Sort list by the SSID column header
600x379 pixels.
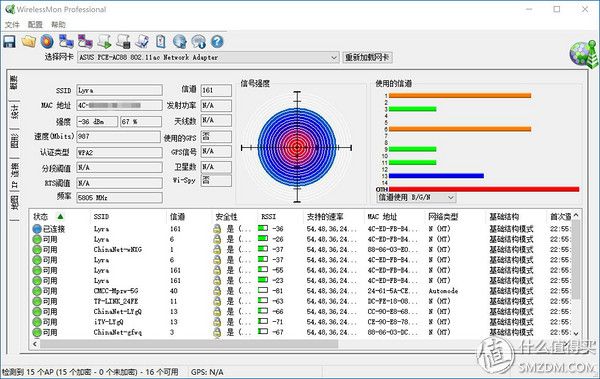tap(128, 217)
